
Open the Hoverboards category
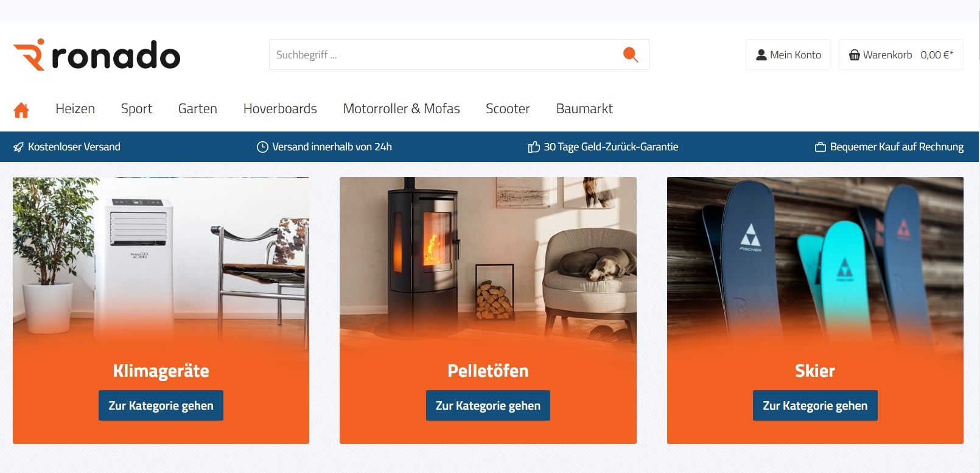pos(280,109)
